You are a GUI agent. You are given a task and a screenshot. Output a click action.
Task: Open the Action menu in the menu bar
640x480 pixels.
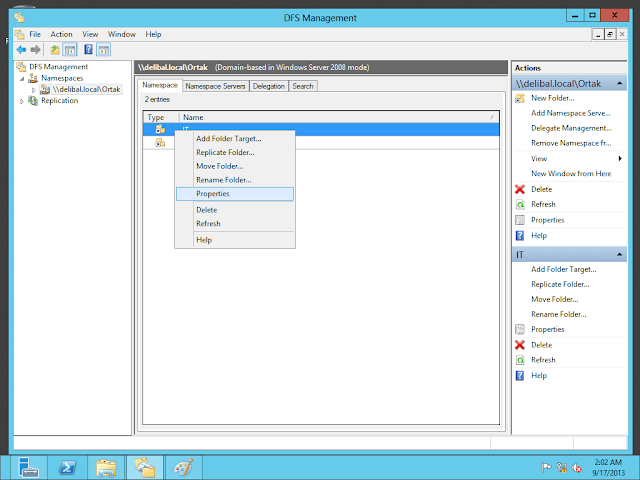tap(61, 34)
